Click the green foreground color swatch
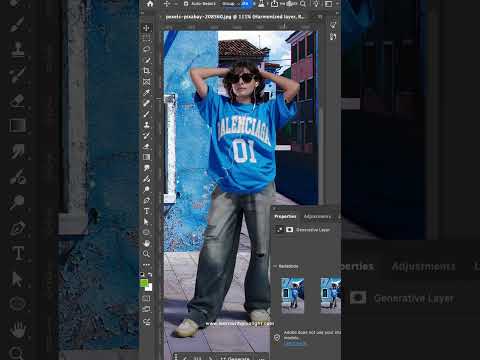The image size is (480, 360). (x=144, y=283)
